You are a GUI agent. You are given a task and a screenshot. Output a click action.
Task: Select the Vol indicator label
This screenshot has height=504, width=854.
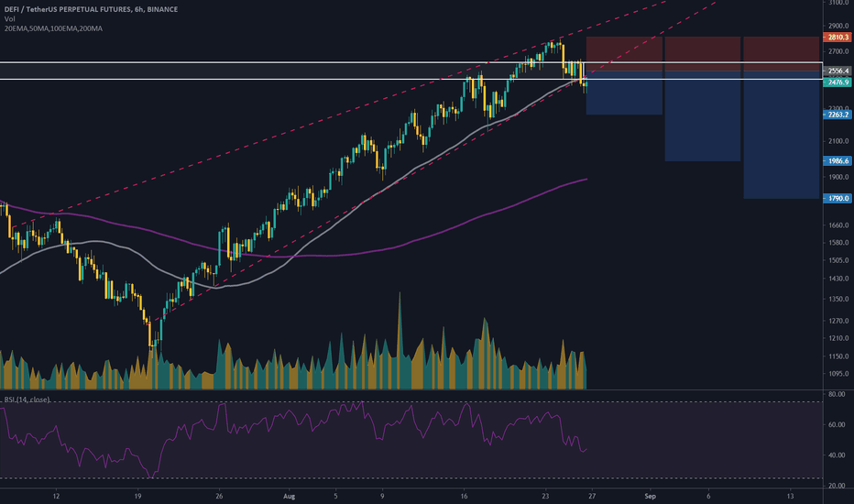(x=10, y=19)
